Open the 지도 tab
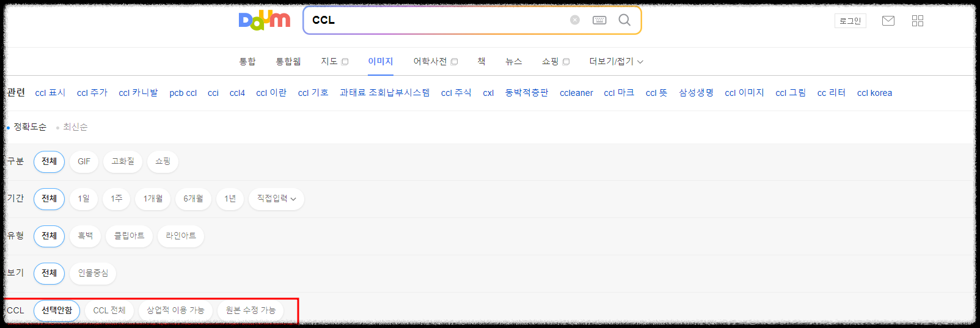 334,61
